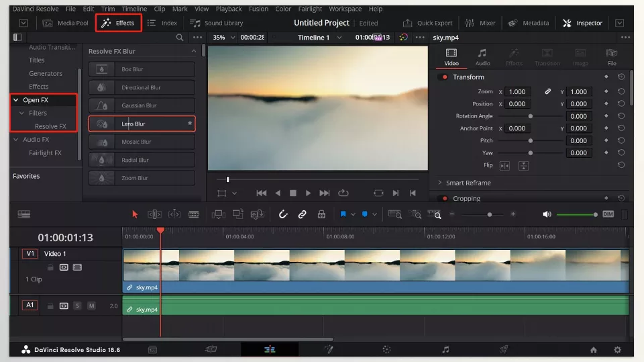Toggle the Transform enable dot

pos(445,77)
